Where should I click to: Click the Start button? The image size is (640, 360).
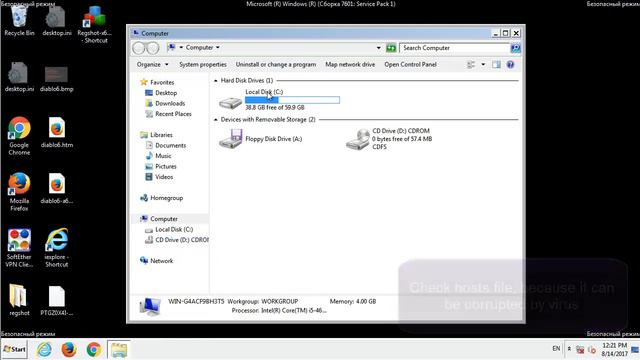point(14,349)
